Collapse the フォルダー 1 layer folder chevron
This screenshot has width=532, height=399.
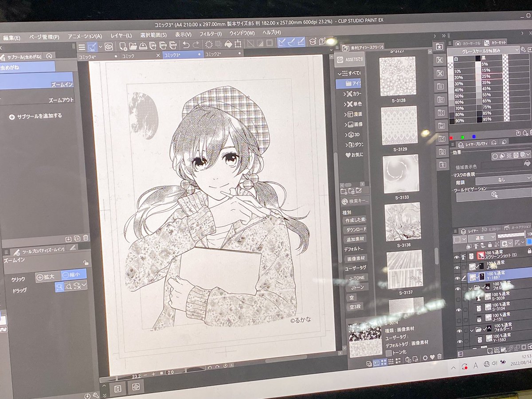coord(472,330)
